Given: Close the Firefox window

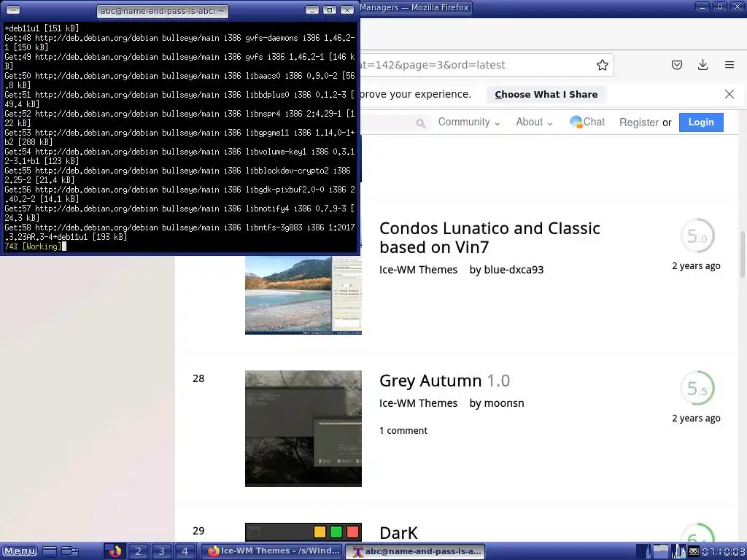Looking at the screenshot, I should pos(738,7).
